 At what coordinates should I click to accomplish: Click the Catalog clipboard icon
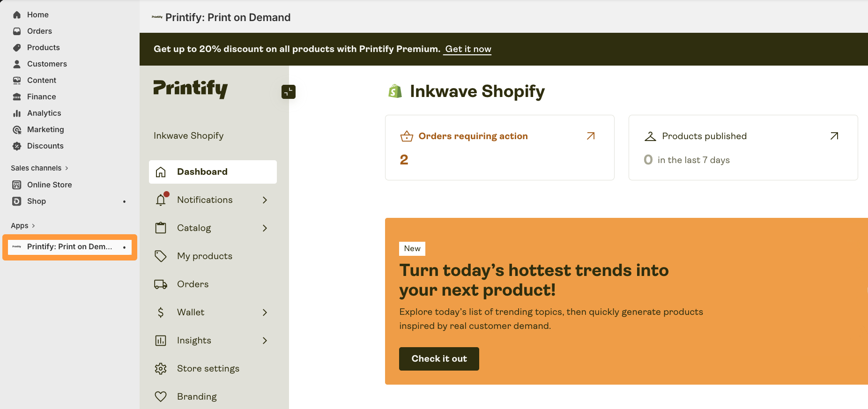161,228
